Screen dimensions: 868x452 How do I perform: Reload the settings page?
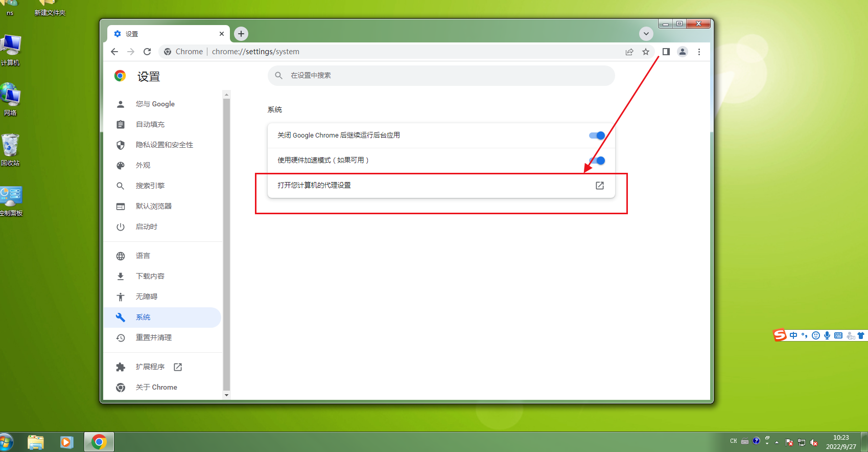[x=147, y=52]
